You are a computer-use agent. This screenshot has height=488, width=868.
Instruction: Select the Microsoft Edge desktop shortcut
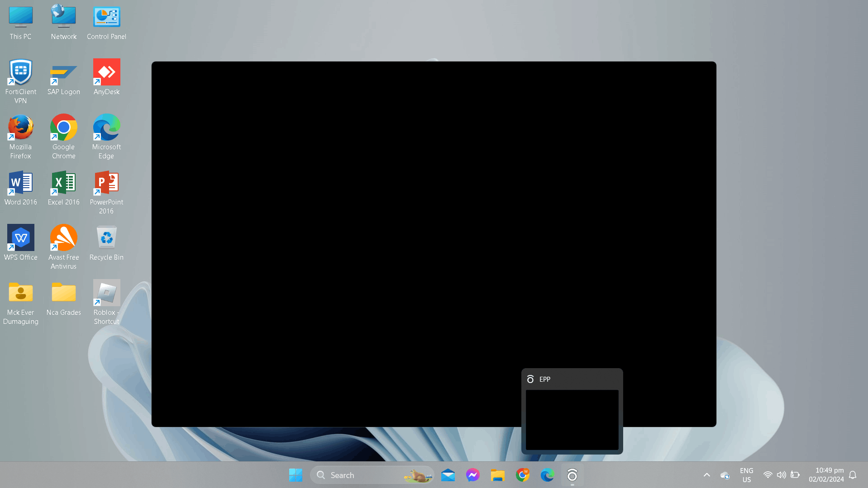tap(107, 137)
